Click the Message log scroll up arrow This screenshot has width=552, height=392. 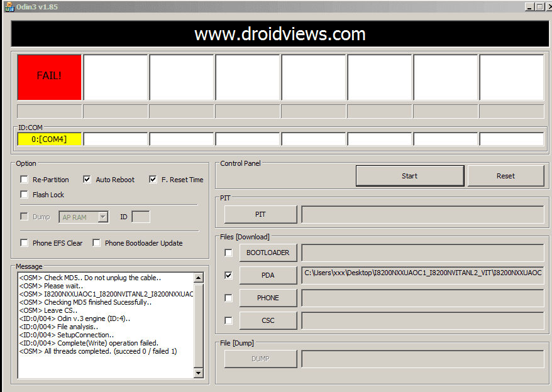pos(199,278)
